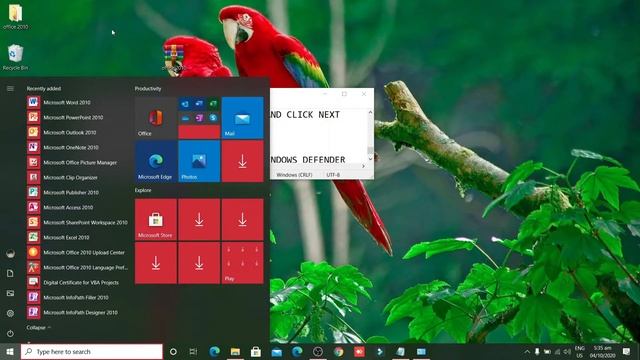The height and width of the screenshot is (360, 640).
Task: Open Microsoft Office 2010 Upload Center
Action: [78, 252]
